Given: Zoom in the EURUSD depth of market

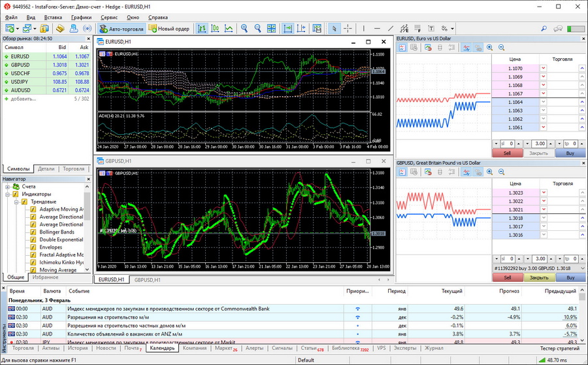Looking at the screenshot, I should pyautogui.click(x=491, y=48).
